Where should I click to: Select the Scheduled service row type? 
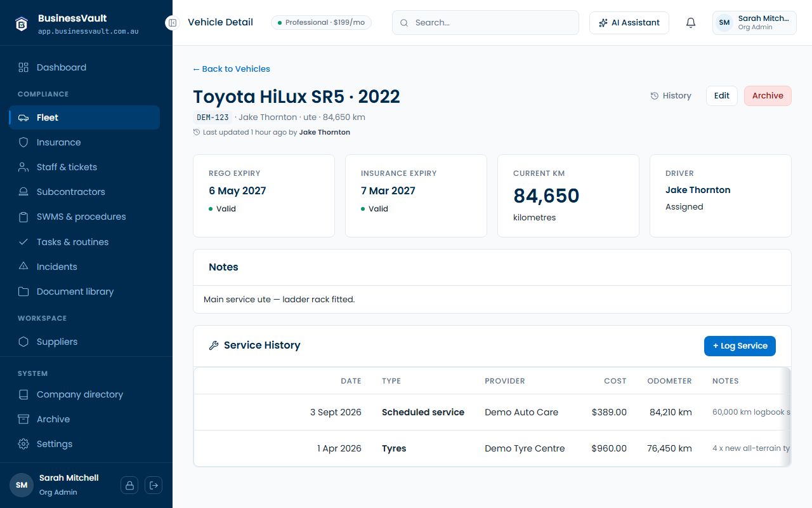[423, 412]
